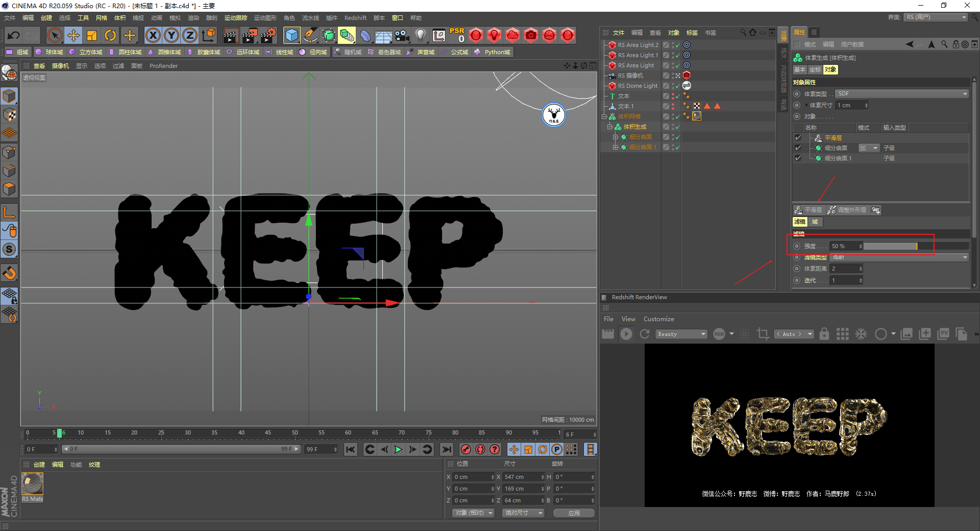The width and height of the screenshot is (980, 531).
Task: Uncheck the 平滑层 list checkbox
Action: (x=798, y=138)
